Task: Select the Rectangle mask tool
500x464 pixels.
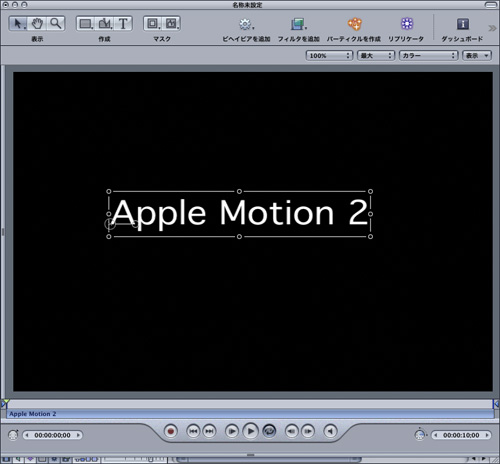Action: click(x=153, y=24)
